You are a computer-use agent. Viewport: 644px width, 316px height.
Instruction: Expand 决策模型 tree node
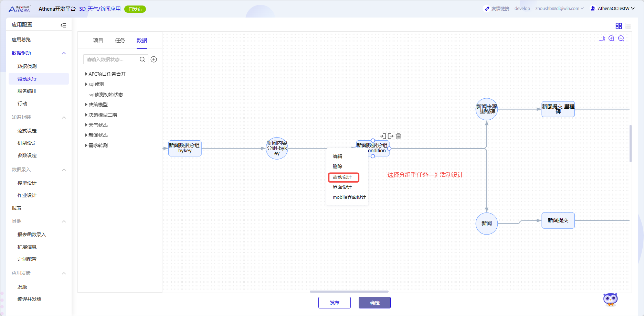(x=86, y=105)
